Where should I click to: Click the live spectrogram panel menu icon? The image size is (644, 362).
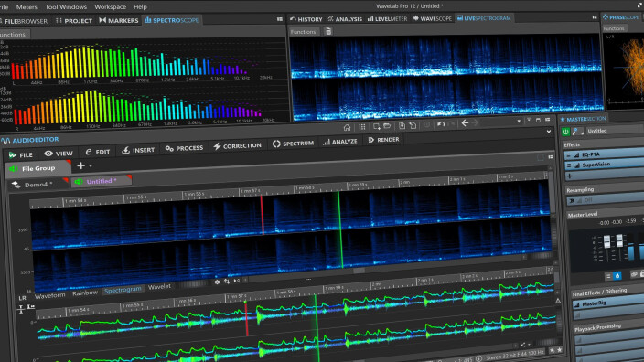595,17
